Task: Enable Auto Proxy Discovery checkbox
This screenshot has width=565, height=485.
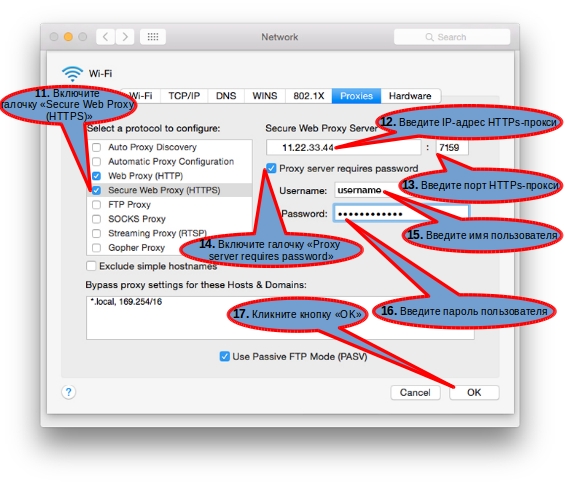Action: pyautogui.click(x=97, y=147)
